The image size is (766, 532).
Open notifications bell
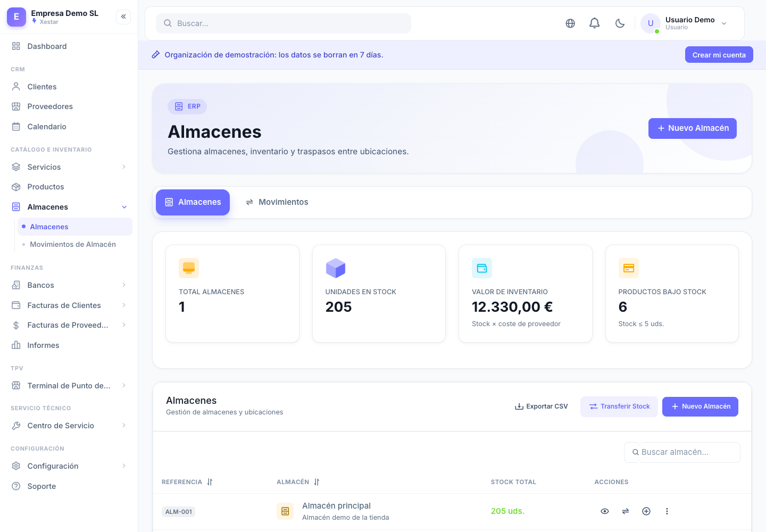[595, 23]
